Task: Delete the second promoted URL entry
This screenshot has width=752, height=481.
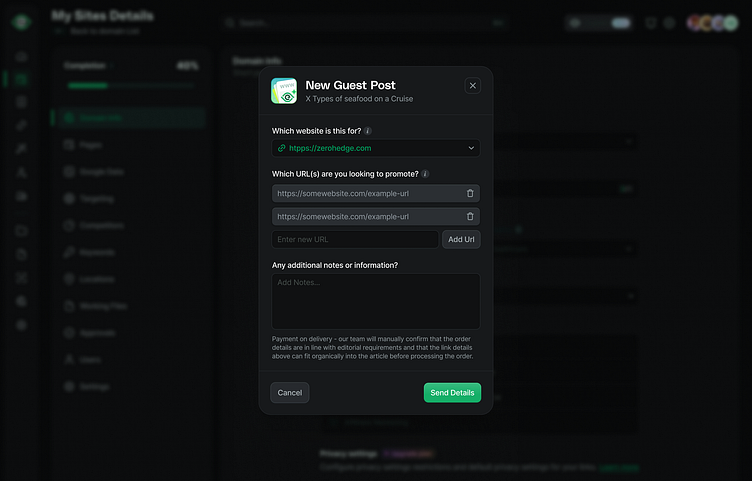Action: tap(470, 216)
